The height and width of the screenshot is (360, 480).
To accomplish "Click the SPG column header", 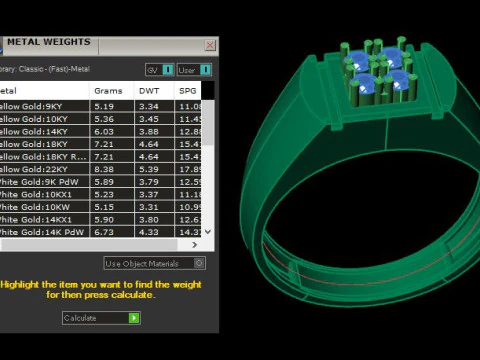I will (187, 91).
